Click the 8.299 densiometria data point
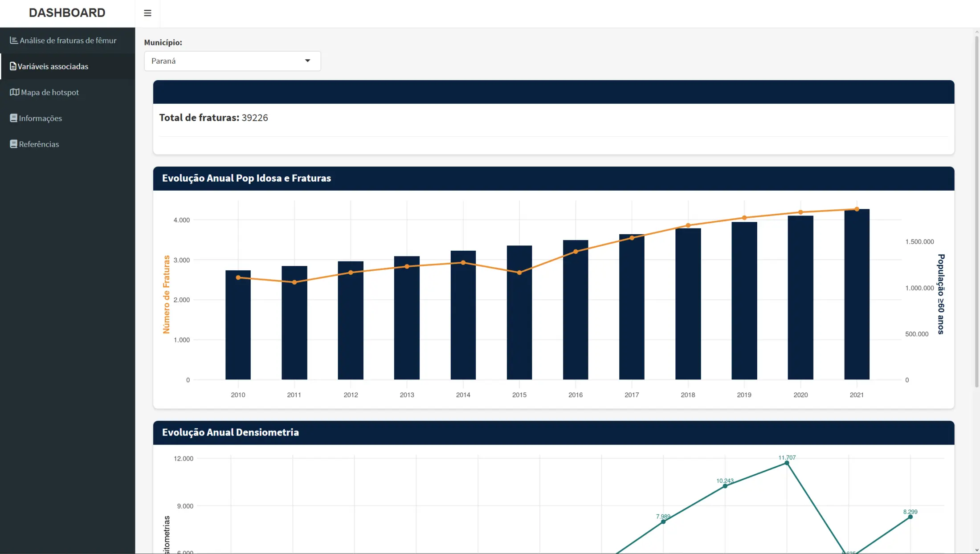The height and width of the screenshot is (554, 980). 911,517
